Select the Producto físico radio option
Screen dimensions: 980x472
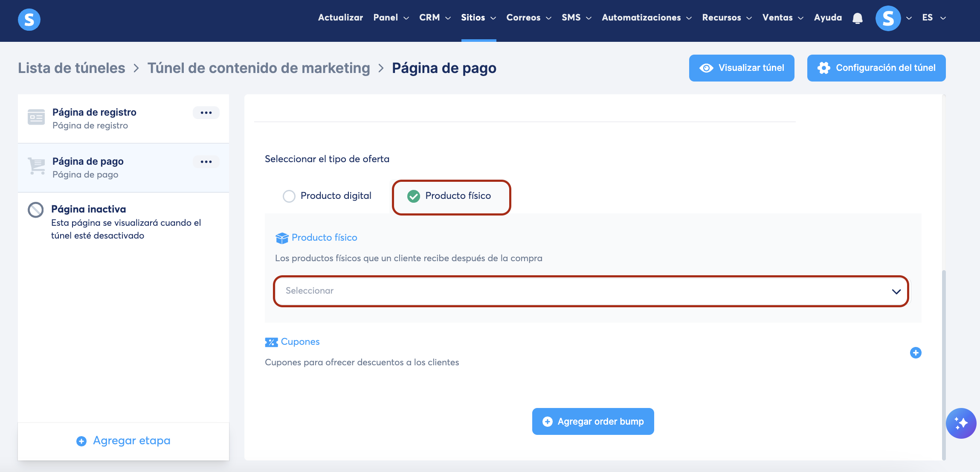[413, 196]
